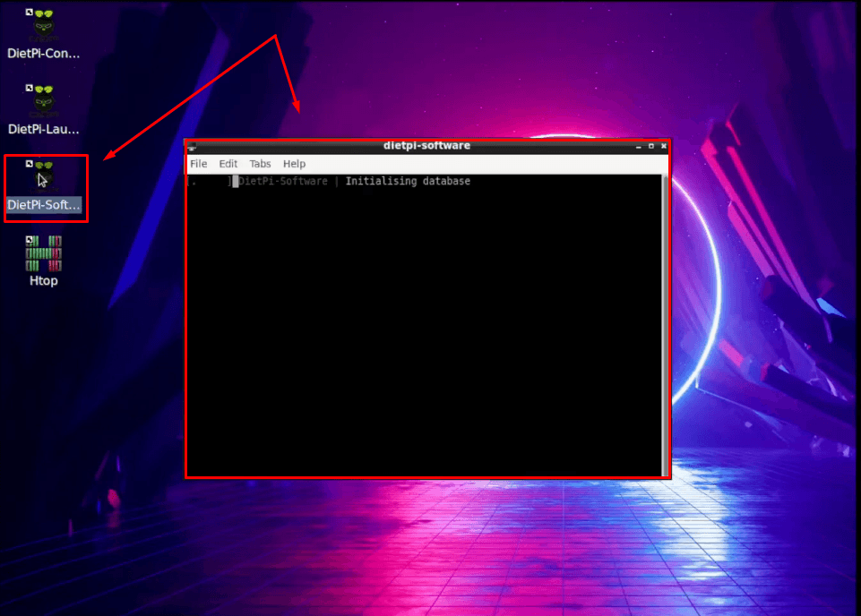Open the Tabs menu in the terminal
The width and height of the screenshot is (861, 616).
click(x=260, y=164)
